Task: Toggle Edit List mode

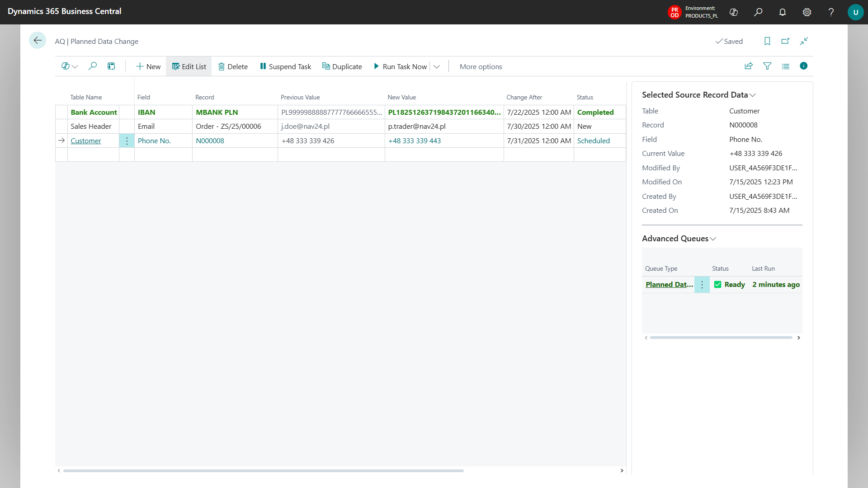Action: pos(189,66)
